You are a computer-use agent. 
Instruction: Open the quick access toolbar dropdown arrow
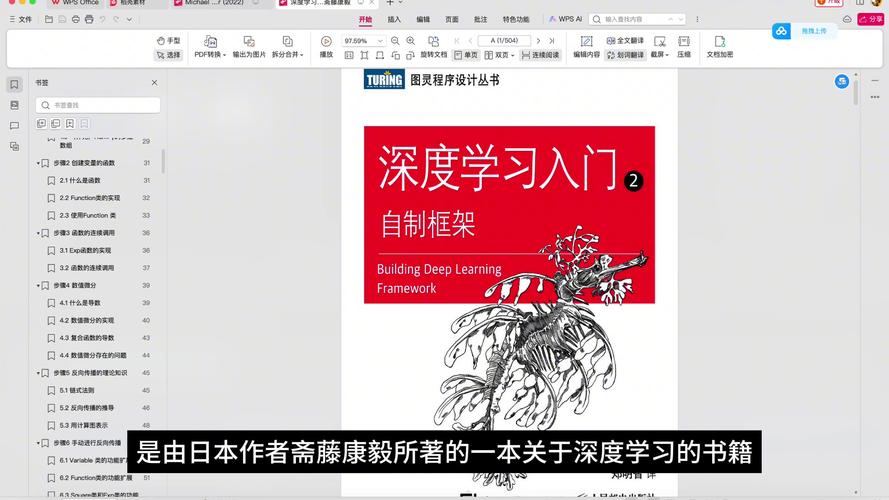click(129, 19)
